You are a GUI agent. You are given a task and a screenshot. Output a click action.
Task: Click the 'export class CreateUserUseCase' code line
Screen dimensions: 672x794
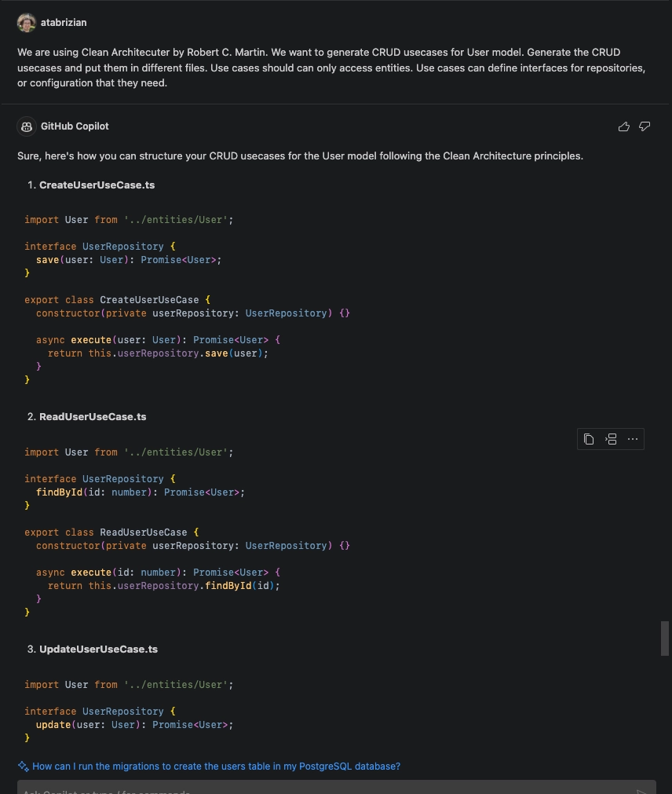pyautogui.click(x=118, y=300)
